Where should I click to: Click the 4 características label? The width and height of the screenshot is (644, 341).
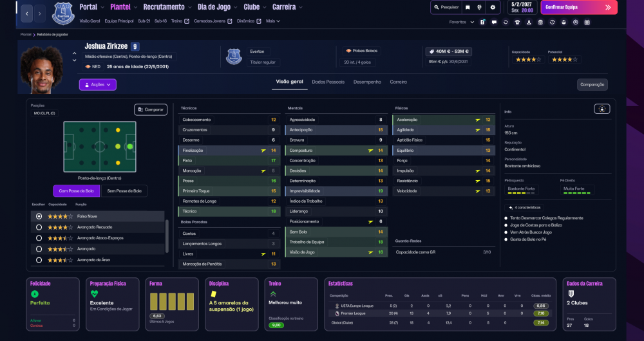524,208
